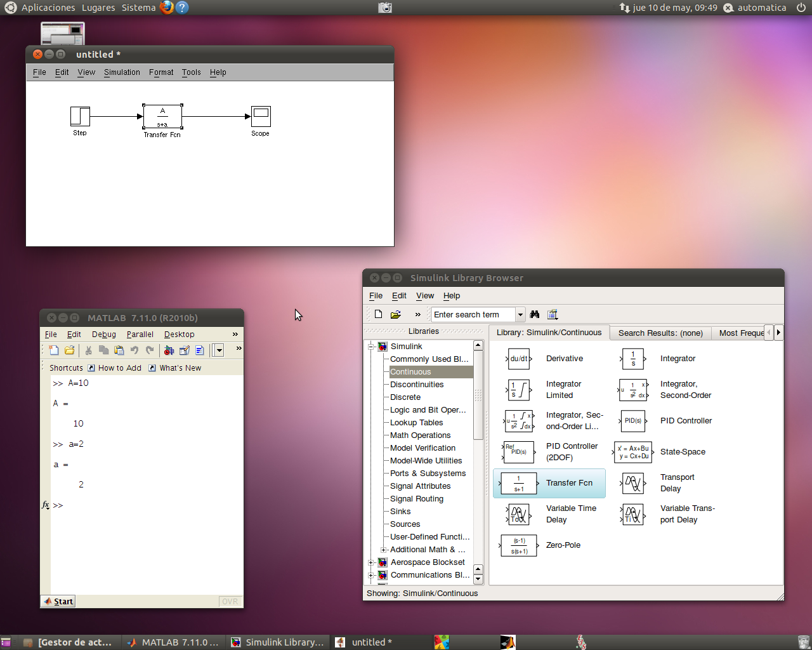Click the State-Space block icon
Viewport: 812px width, 650px height.
(x=633, y=452)
